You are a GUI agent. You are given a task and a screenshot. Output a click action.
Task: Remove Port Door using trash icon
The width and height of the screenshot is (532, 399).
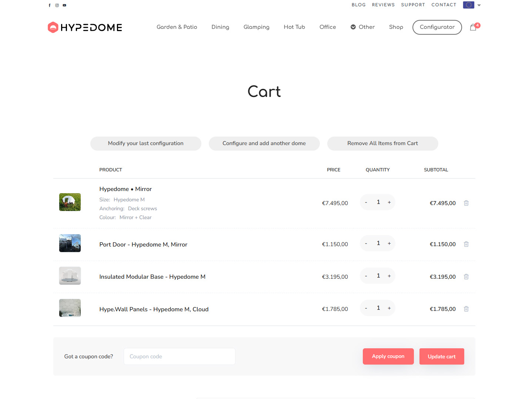466,244
